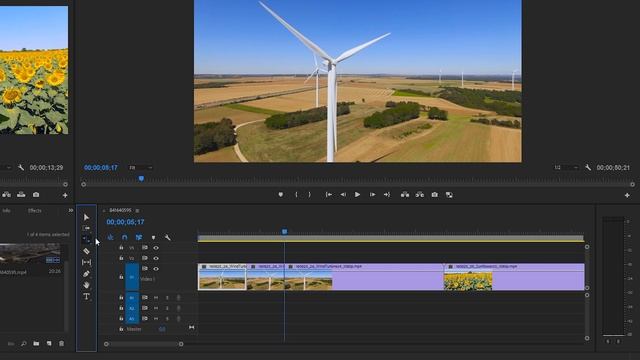Screen dimensions: 640x360
Task: Open Timeline Display Settings wrench
Action: click(x=167, y=237)
